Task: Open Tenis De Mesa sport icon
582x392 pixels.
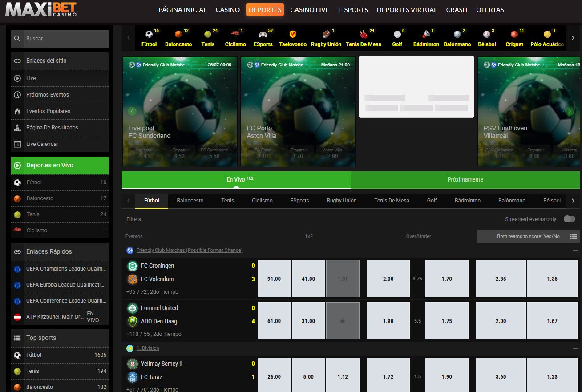Action: coord(364,34)
